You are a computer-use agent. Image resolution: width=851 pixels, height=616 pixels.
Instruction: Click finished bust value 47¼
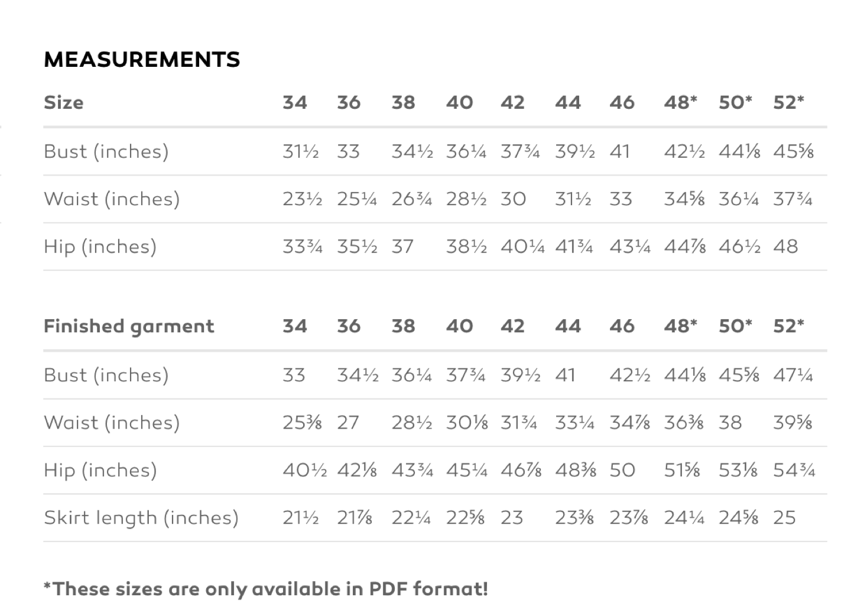point(793,375)
